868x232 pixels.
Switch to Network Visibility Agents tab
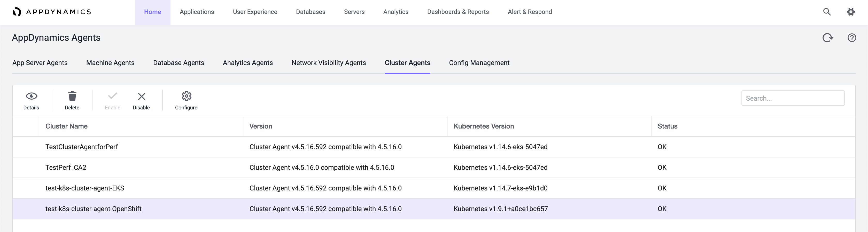(x=329, y=63)
